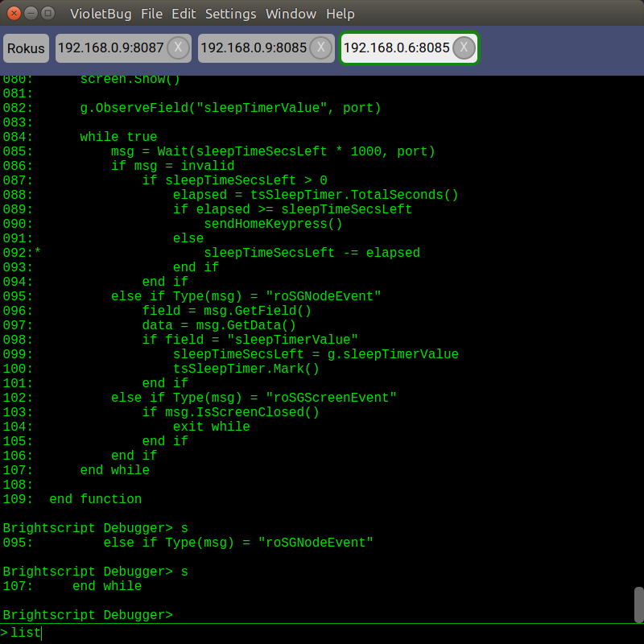Click 'sleepTimeSecsLeft -= elapsed' on line 092
The height and width of the screenshot is (644, 644).
click(312, 253)
